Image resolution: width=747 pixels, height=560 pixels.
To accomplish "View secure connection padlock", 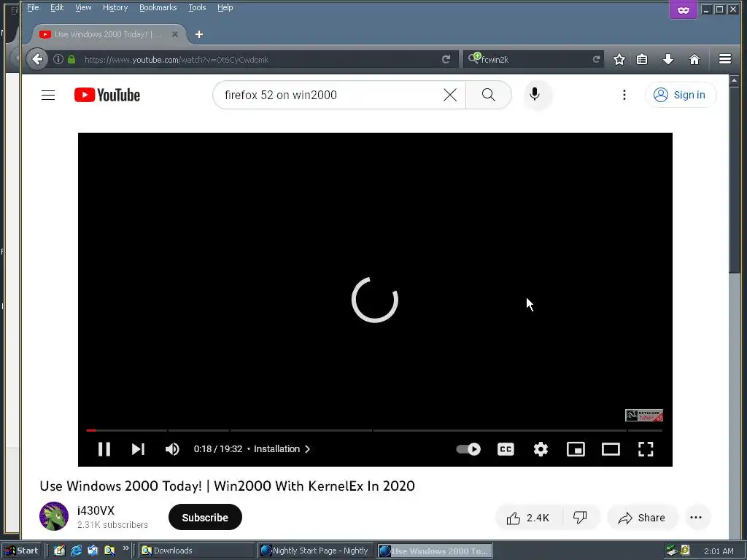I will 71,59.
